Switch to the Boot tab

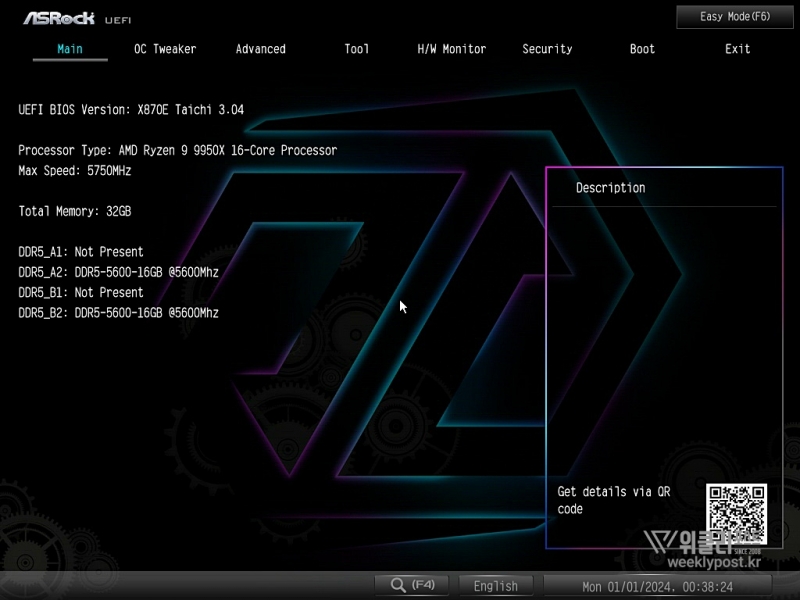point(642,49)
